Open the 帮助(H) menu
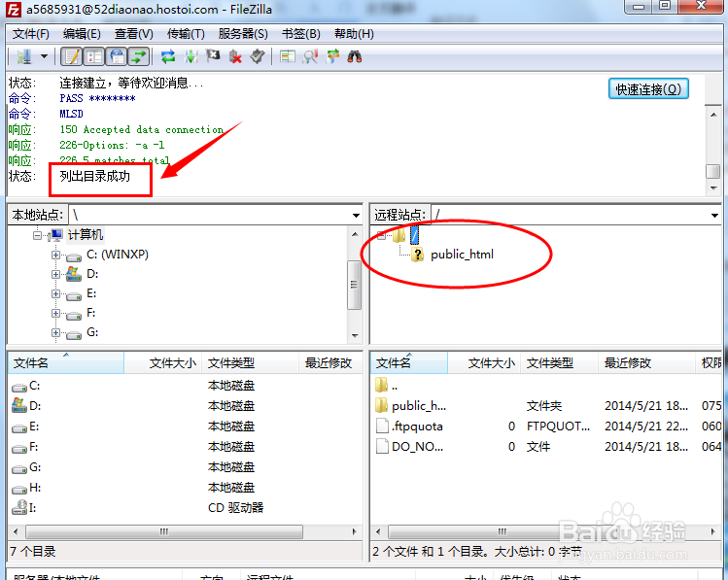The image size is (728, 580). point(354,34)
